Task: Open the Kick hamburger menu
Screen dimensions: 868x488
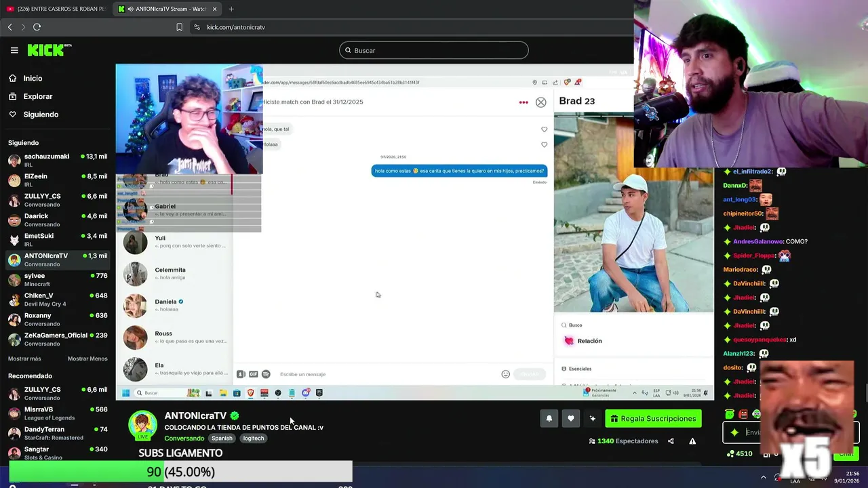Action: (x=14, y=50)
